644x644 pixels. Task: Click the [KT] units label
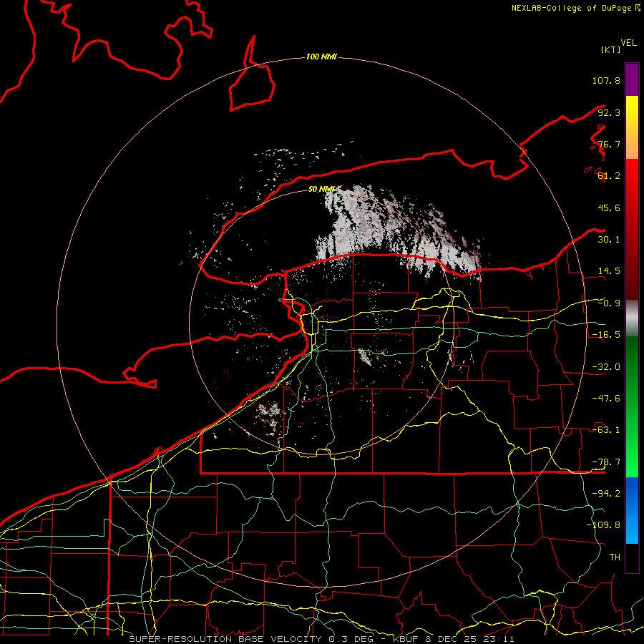[x=610, y=49]
